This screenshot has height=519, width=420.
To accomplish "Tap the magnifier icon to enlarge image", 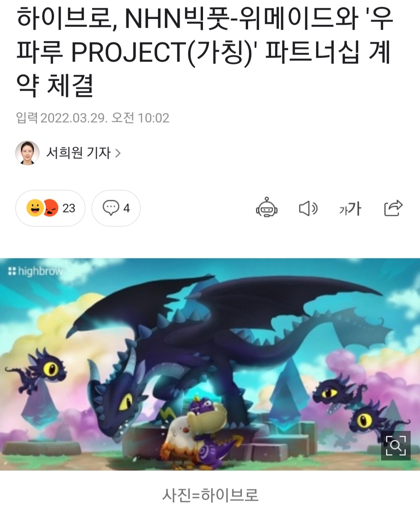I will pyautogui.click(x=395, y=445).
